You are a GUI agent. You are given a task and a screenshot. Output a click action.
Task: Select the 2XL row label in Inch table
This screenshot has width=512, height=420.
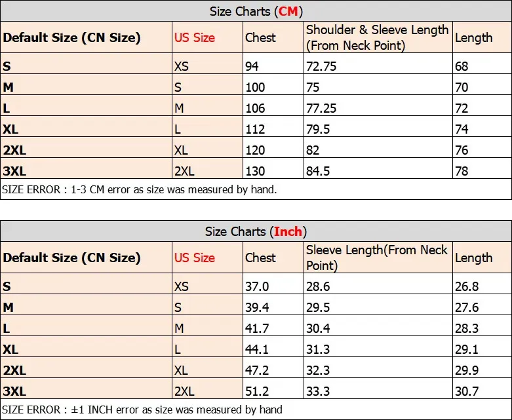pyautogui.click(x=14, y=370)
